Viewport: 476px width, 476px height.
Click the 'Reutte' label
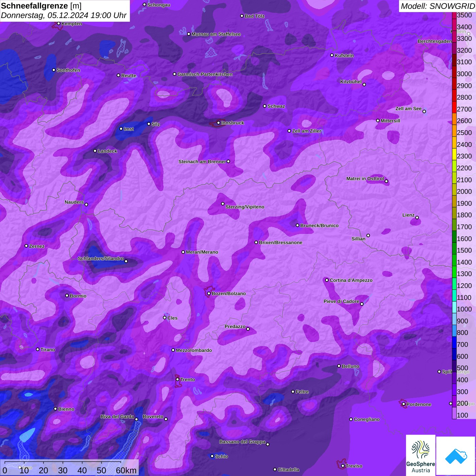(x=129, y=75)
